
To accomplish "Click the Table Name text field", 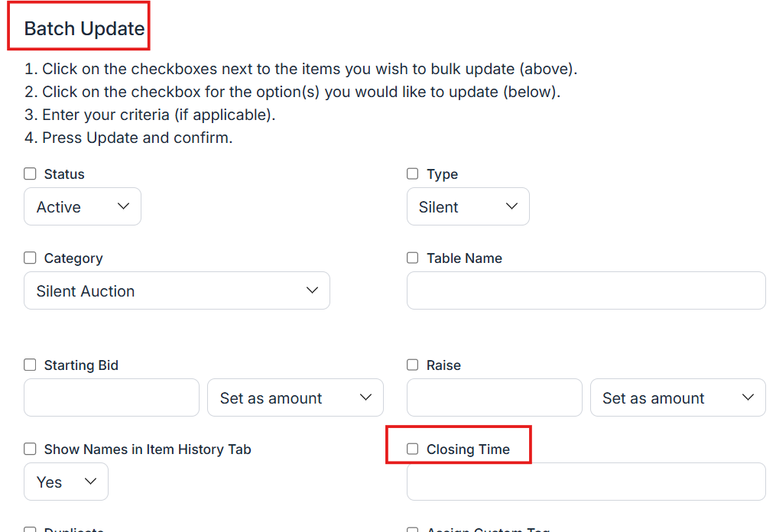I will click(586, 291).
